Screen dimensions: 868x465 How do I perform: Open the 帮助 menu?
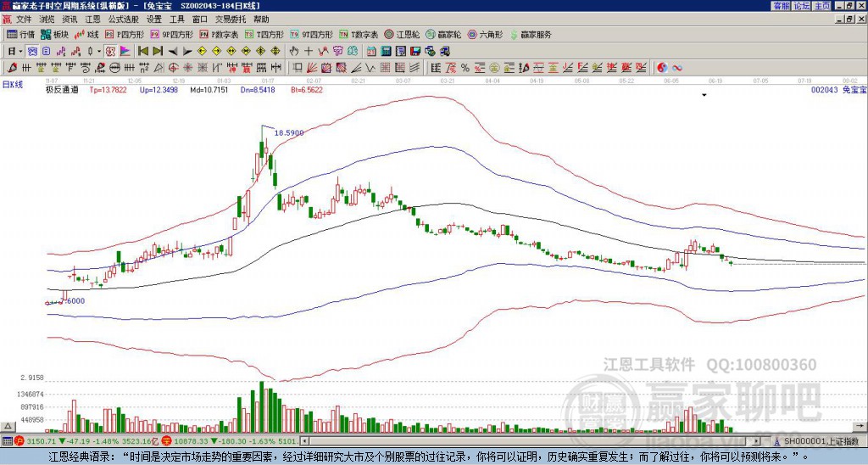pyautogui.click(x=261, y=20)
